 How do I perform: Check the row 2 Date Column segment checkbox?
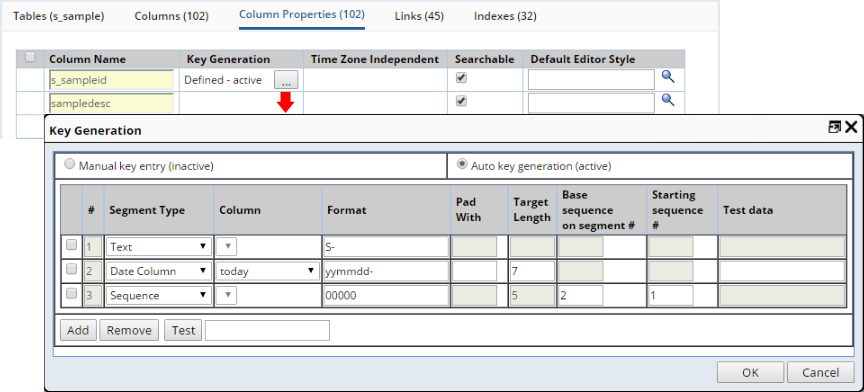click(72, 270)
